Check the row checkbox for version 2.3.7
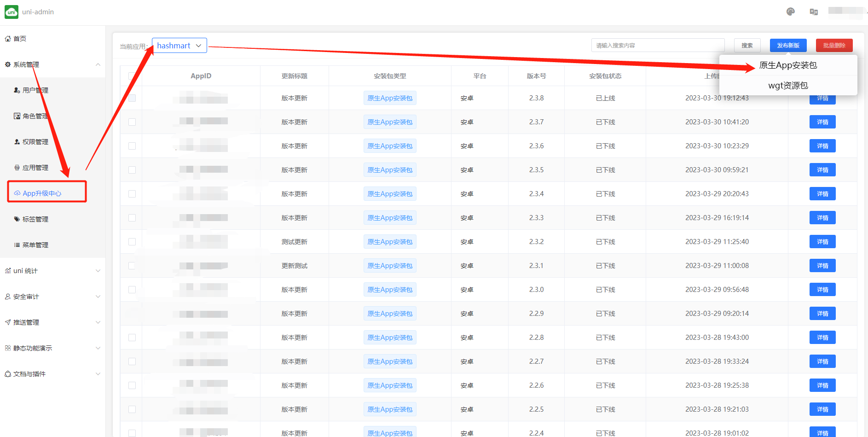Viewport: 868px width, 437px height. point(132,122)
